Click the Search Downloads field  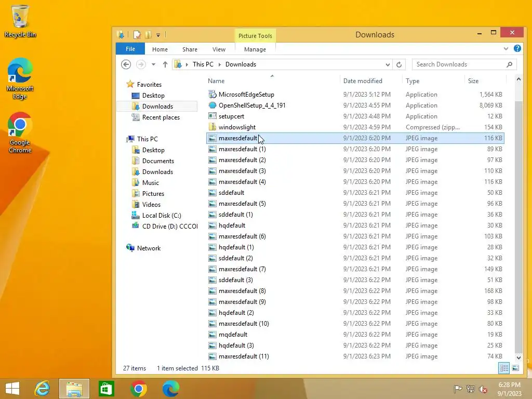click(x=464, y=64)
